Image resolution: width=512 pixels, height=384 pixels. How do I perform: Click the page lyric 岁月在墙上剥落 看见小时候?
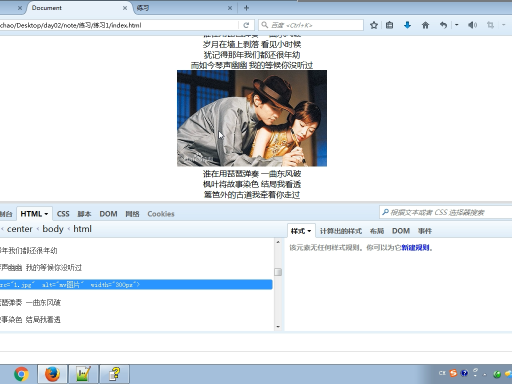click(x=252, y=44)
